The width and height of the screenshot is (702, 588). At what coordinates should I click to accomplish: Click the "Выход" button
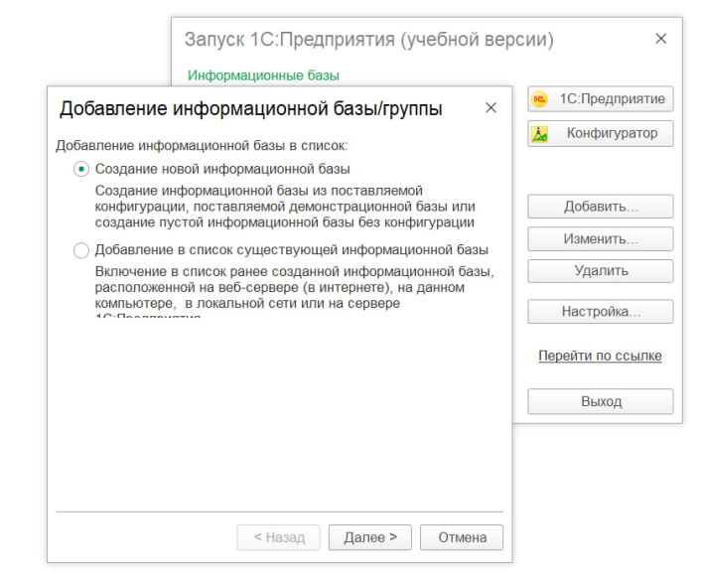[601, 401]
